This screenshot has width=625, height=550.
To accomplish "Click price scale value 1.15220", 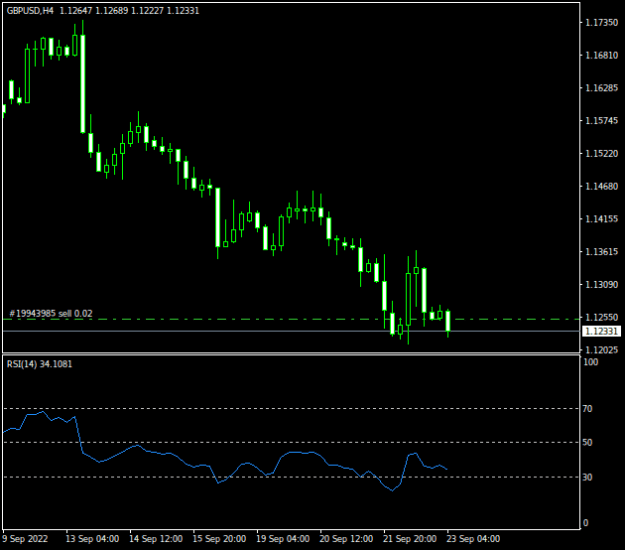I will tap(601, 153).
